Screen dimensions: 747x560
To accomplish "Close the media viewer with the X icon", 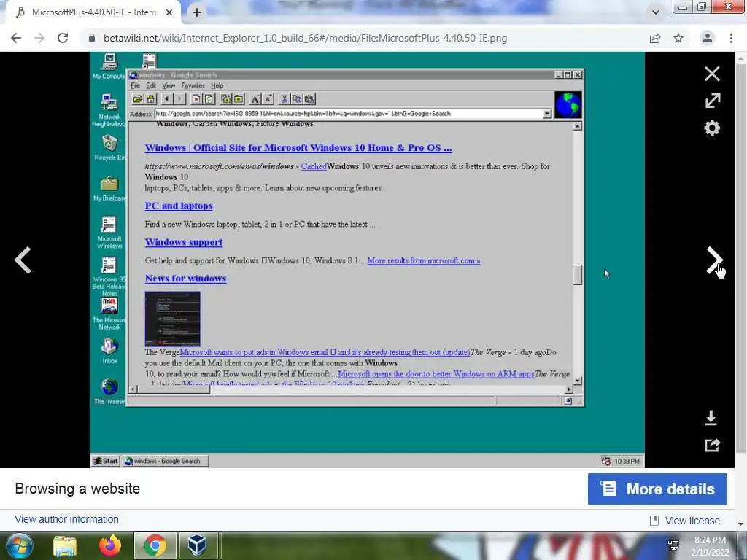I will (712, 74).
